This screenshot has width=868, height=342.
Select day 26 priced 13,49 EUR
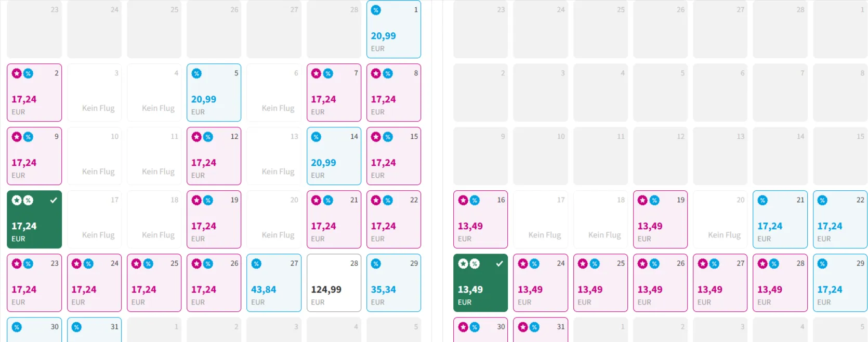660,283
